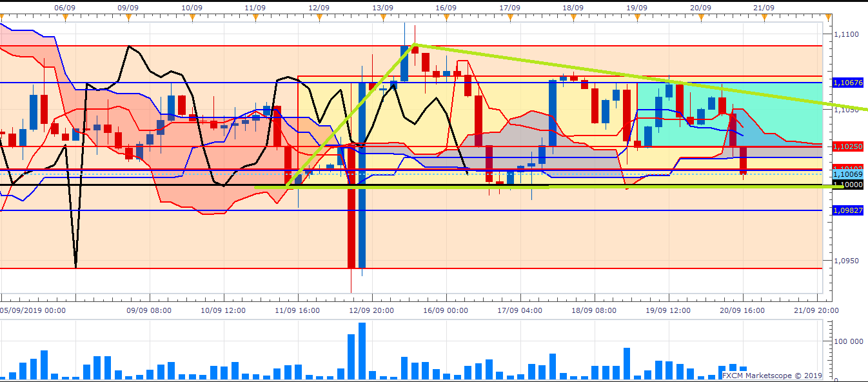The image size is (868, 382).
Task: Click the orange day marker under 10/09
Action: (x=192, y=17)
